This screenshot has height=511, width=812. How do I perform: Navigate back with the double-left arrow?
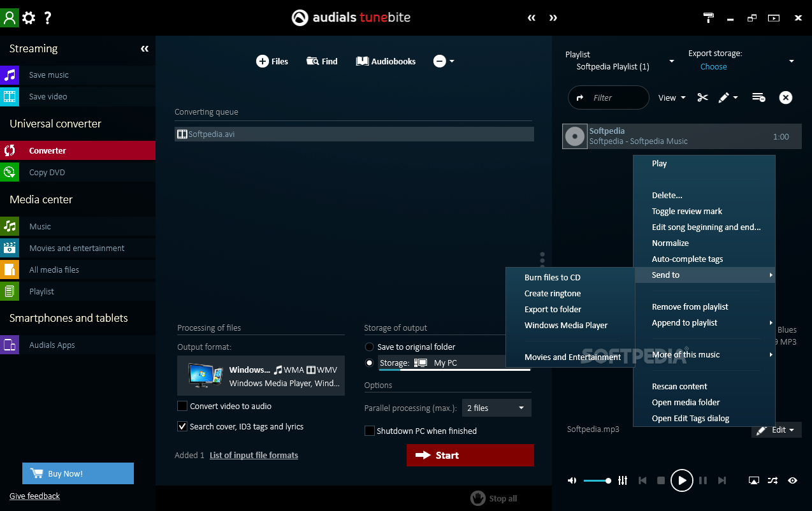(532, 18)
